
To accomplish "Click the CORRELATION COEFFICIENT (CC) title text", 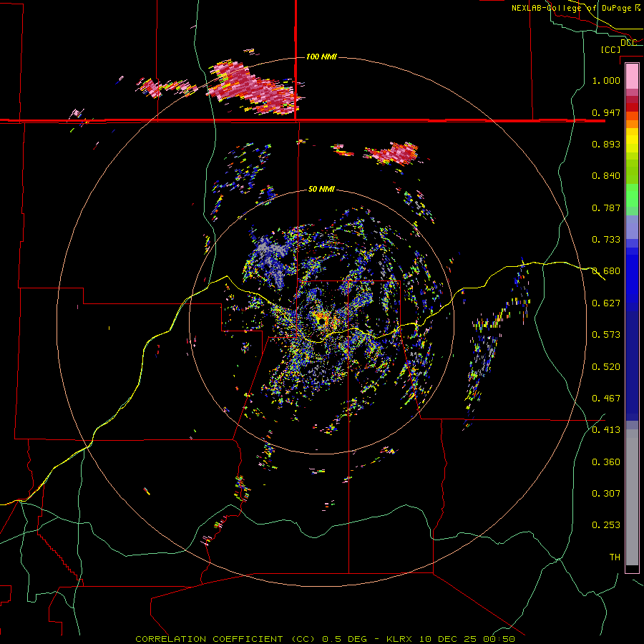I will point(225,639).
